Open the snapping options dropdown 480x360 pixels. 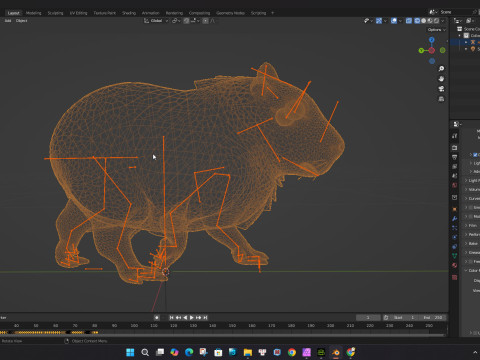pos(195,21)
